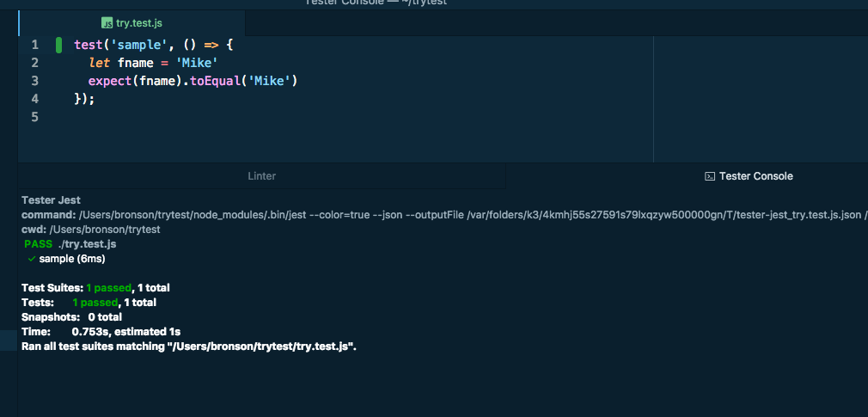
Task: Click the green checkmark next to sample
Action: tap(32, 259)
